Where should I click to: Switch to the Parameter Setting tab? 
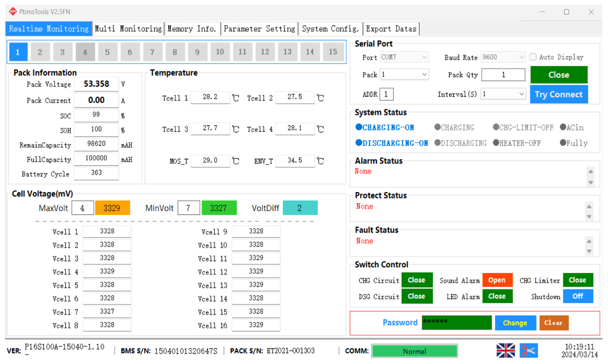point(259,29)
